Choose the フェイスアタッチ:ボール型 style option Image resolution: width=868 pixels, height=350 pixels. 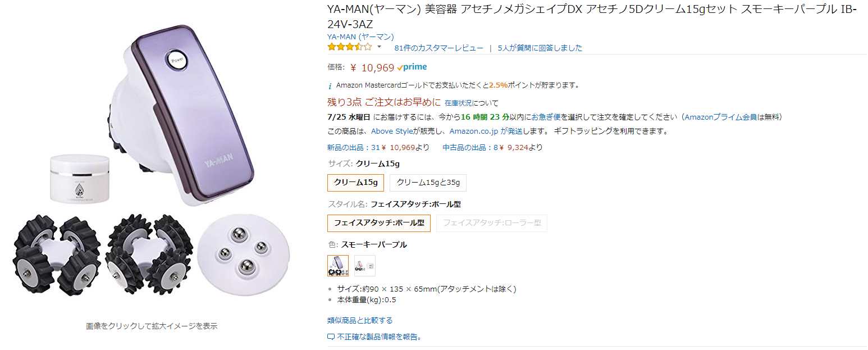point(379,223)
